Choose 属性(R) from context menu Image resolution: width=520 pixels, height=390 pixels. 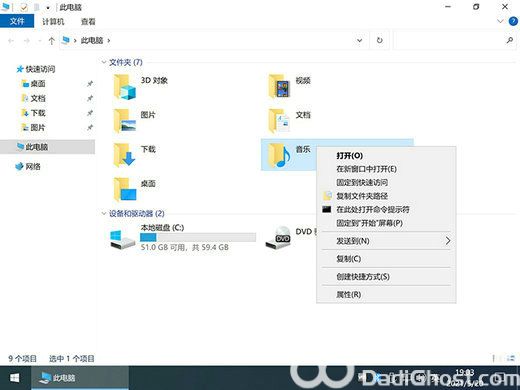click(x=386, y=295)
